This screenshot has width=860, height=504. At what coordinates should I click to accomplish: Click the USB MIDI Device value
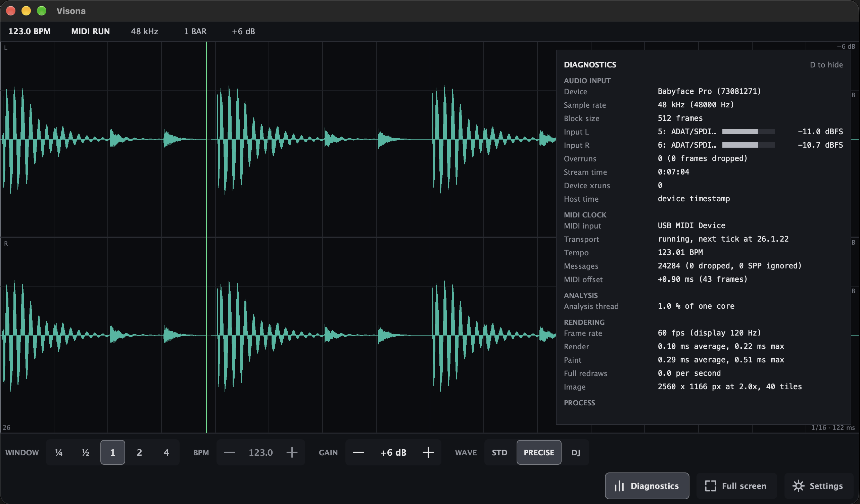pyautogui.click(x=691, y=225)
